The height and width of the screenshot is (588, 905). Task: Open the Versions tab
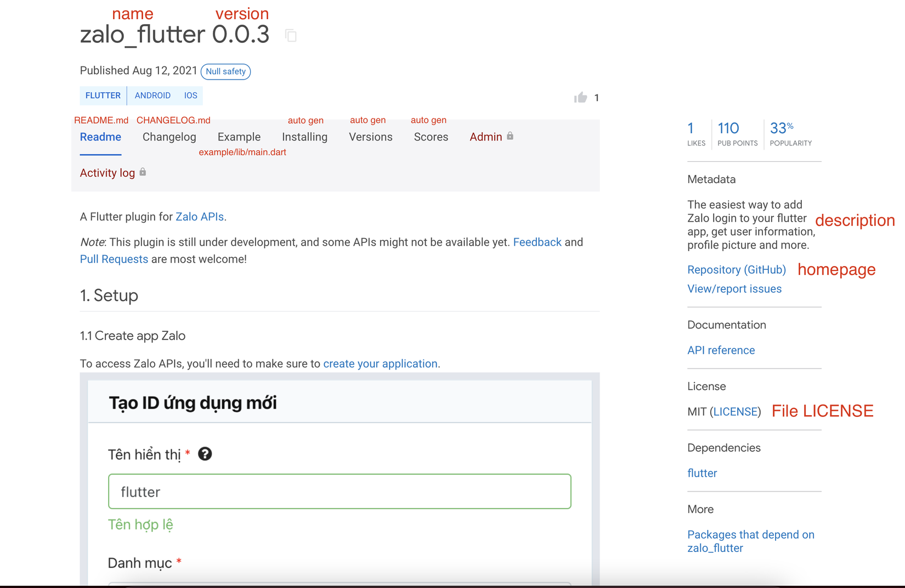tap(370, 137)
